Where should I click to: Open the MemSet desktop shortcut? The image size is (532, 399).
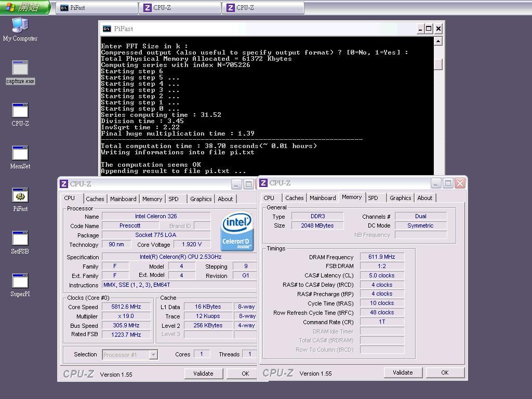coord(20,157)
